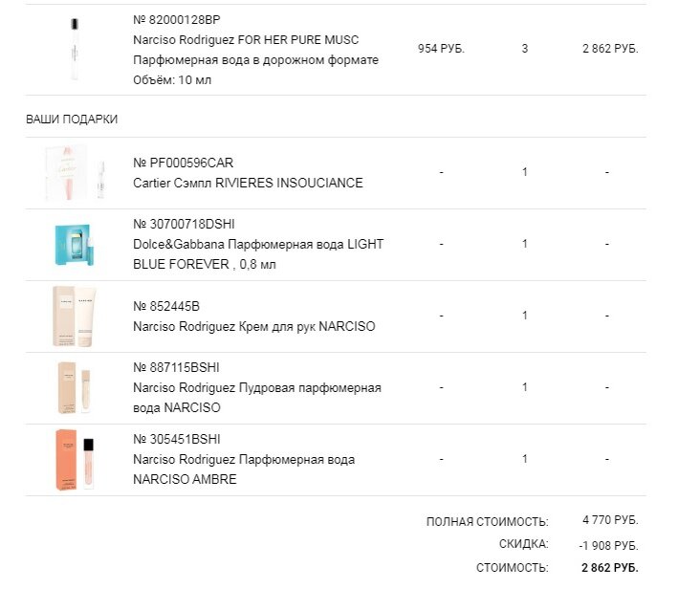Open Narciso Rodriguez Крем для рук link
Image resolution: width=700 pixels, height=589 pixels.
click(x=254, y=326)
